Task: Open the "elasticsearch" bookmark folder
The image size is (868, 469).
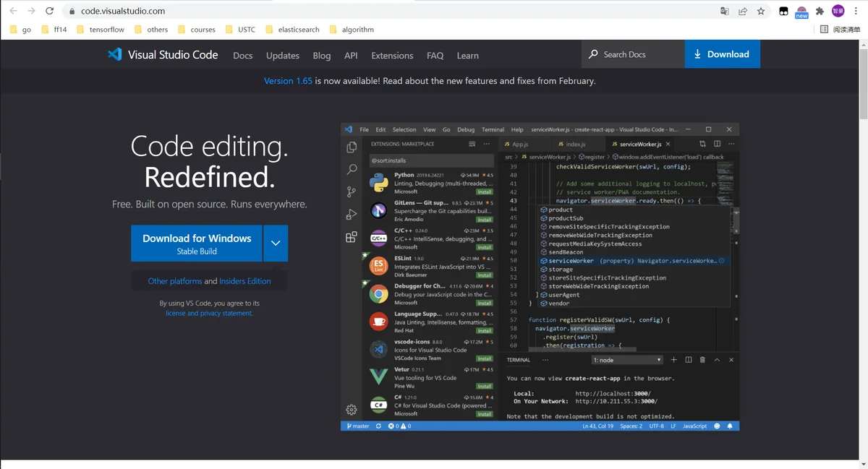Action: click(292, 30)
